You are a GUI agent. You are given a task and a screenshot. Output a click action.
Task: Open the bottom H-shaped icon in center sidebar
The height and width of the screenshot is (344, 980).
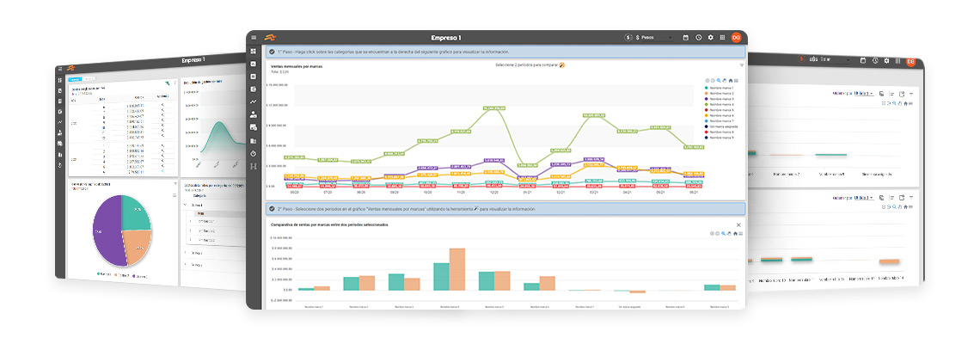(x=254, y=166)
